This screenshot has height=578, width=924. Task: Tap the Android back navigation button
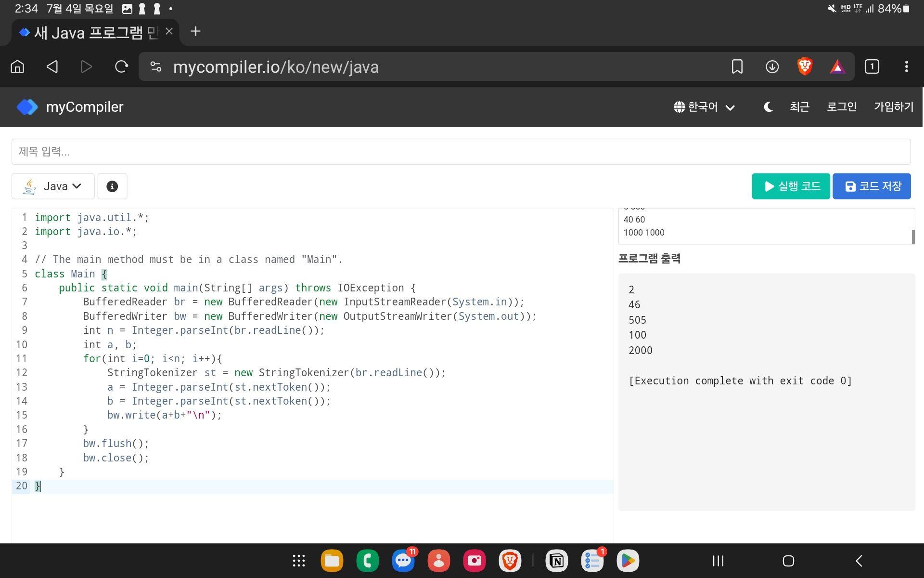click(x=859, y=561)
